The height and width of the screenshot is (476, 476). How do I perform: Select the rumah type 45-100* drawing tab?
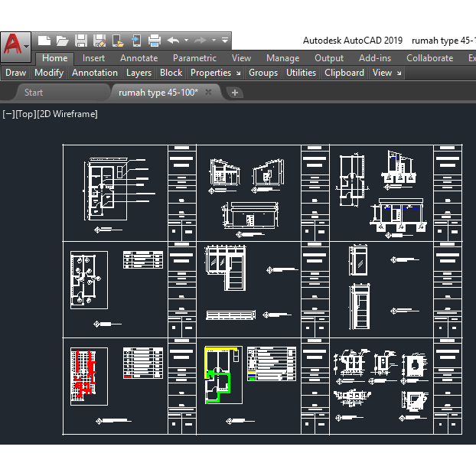158,93
